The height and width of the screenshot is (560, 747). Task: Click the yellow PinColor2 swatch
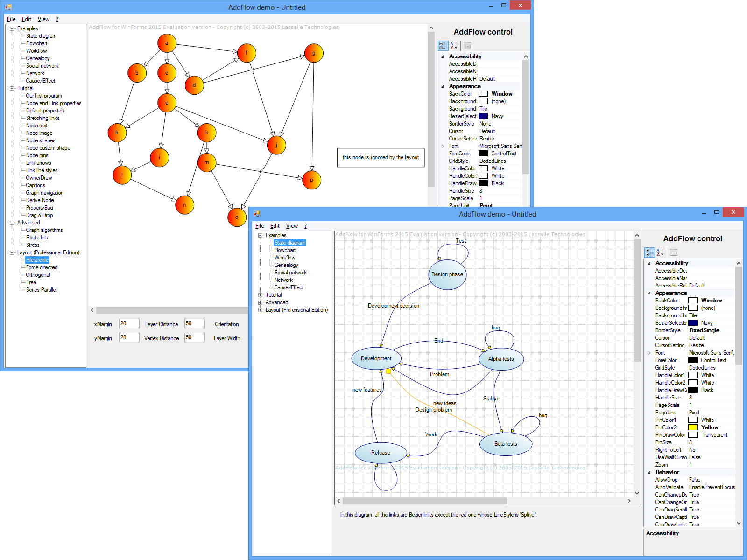pos(692,427)
